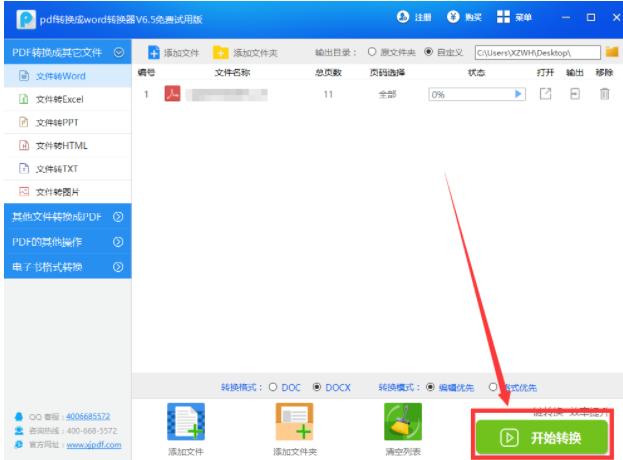Expand the 电子书格式转换 section
Viewport: 623px width, 460px height.
(118, 267)
